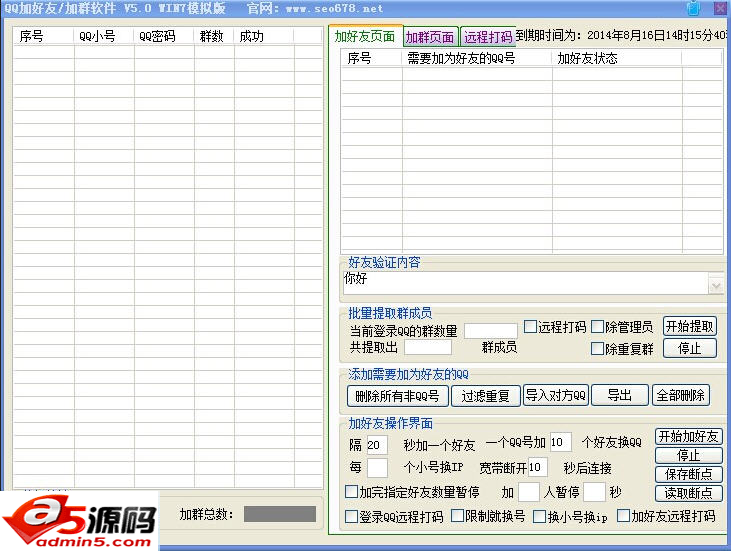Click the 加好友状态 column header
Image resolution: width=731 pixels, height=551 pixels.
(617, 58)
